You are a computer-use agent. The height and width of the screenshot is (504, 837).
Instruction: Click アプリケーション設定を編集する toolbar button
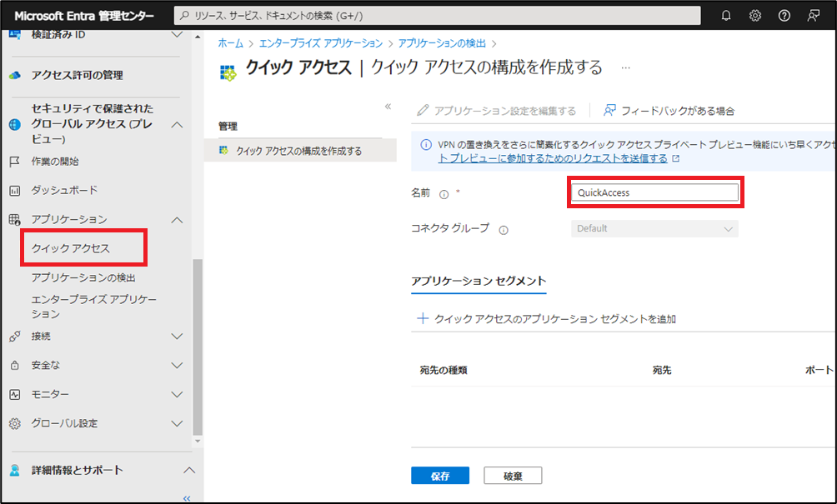497,111
